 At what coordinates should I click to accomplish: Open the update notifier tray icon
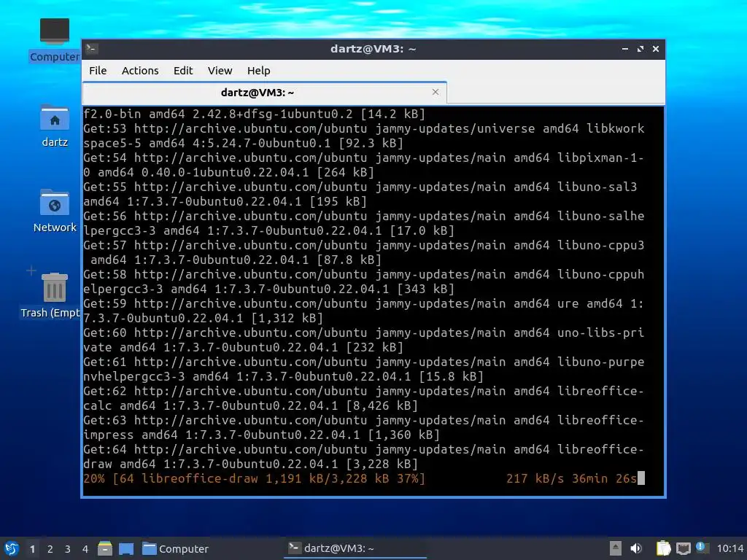pyautogui.click(x=702, y=548)
